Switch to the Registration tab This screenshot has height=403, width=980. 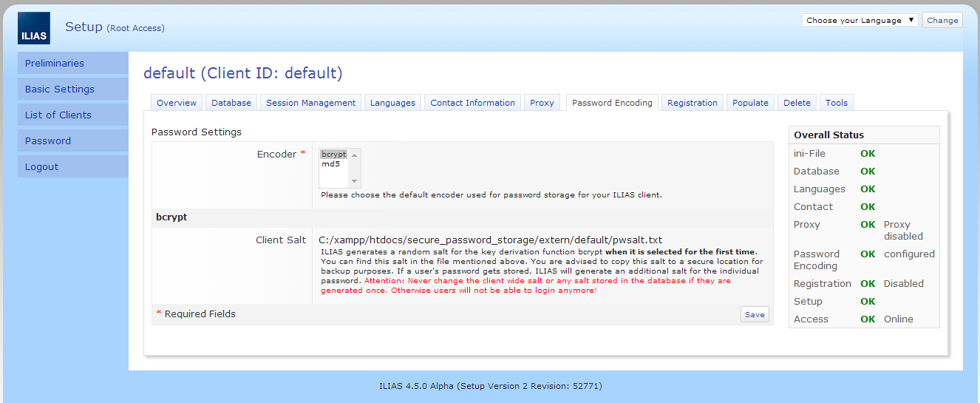tap(692, 103)
